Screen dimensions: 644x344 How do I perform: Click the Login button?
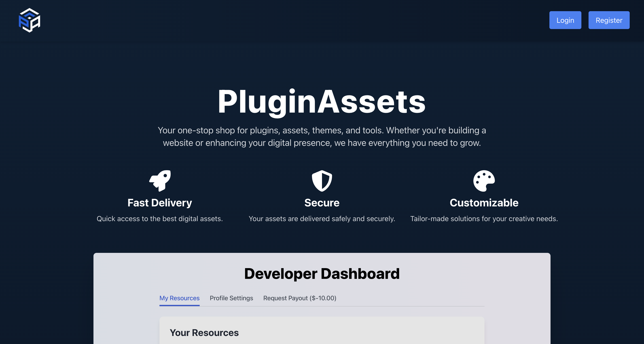pos(565,20)
